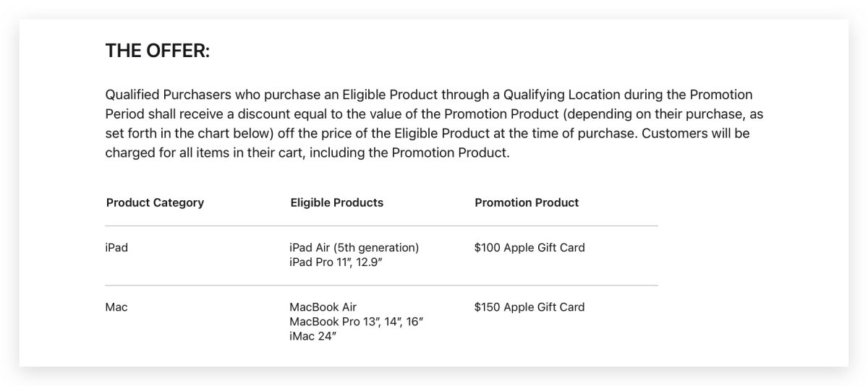The width and height of the screenshot is (868, 386).
Task: Click 'iPad Pro 11″, 12.9″' text
Action: click(336, 262)
